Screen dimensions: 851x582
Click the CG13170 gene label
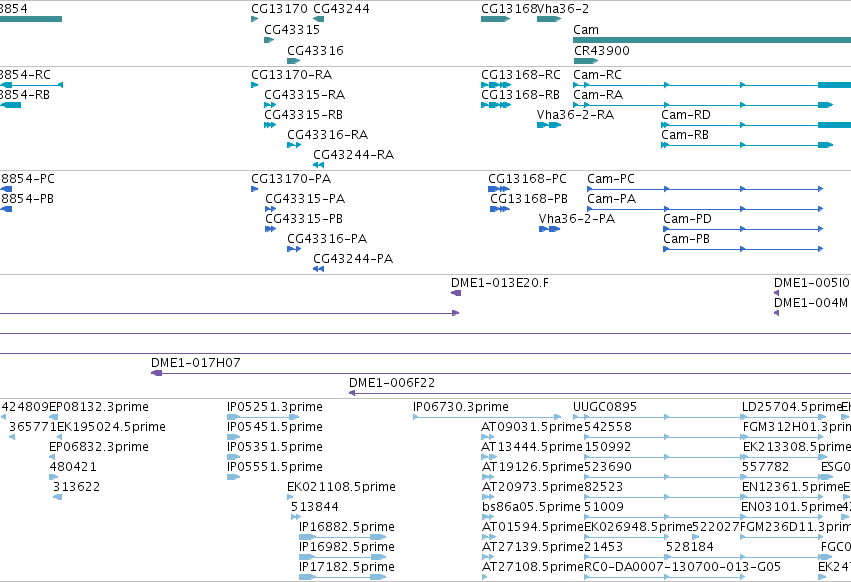[279, 9]
